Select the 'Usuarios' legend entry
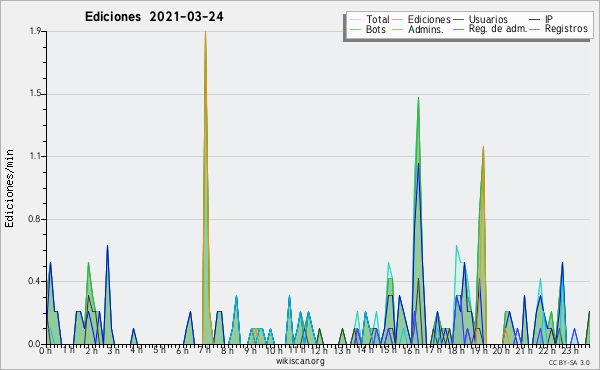The image size is (600, 370). point(488,19)
